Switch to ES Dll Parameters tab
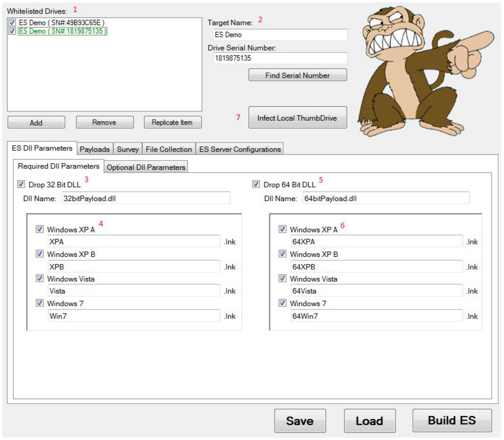Image resolution: width=504 pixels, height=440 pixels. [x=42, y=148]
